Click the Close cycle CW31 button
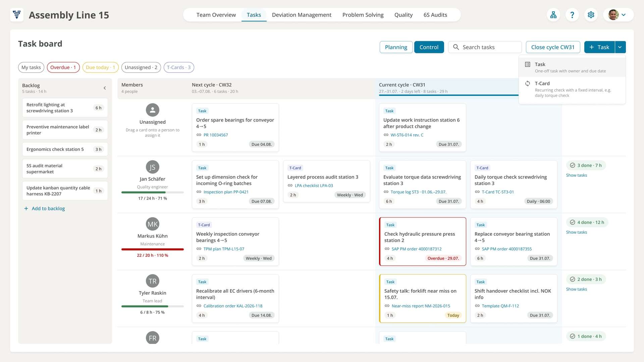644x362 pixels. [553, 47]
